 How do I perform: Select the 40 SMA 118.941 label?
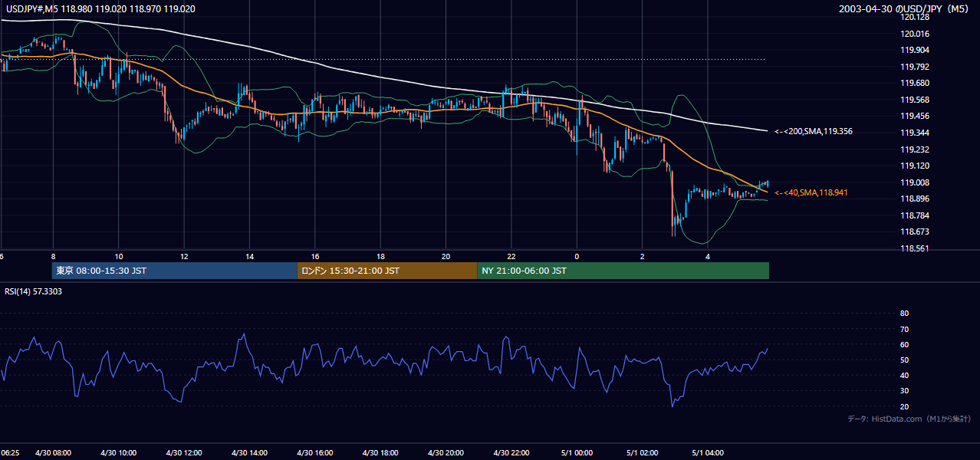click(811, 192)
